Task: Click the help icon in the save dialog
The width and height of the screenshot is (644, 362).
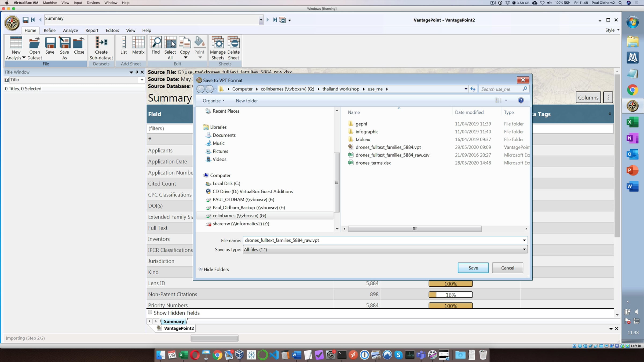Action: pyautogui.click(x=521, y=100)
